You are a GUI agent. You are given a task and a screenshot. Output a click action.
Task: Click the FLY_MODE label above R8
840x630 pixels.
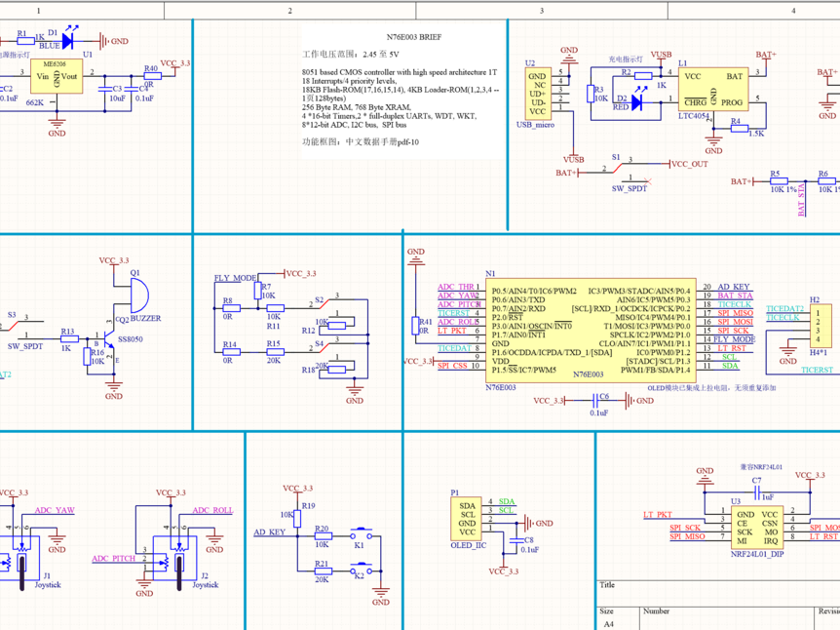pyautogui.click(x=235, y=278)
